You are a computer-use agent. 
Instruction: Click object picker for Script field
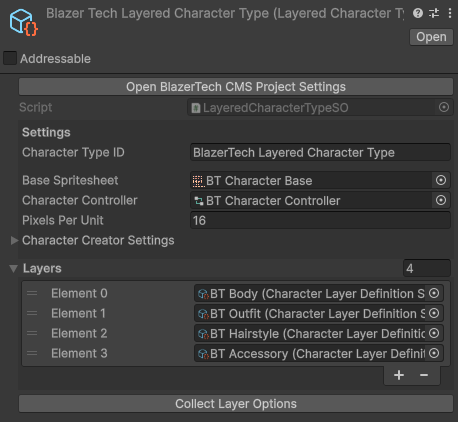click(444, 107)
